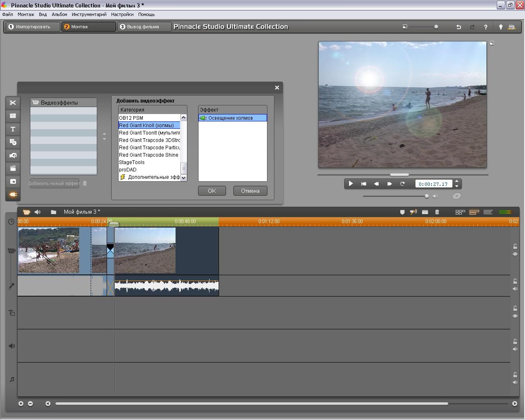
Task: Adjust the preview volume slider
Action: pyautogui.click(x=427, y=196)
